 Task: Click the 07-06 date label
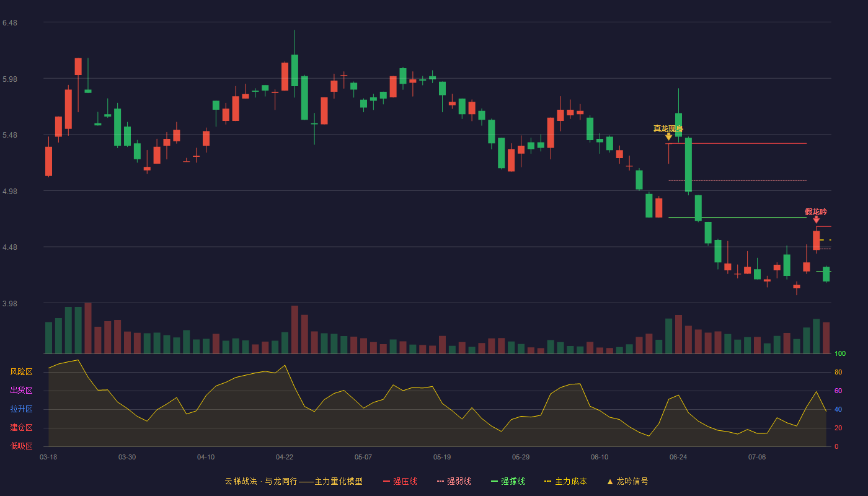(757, 457)
